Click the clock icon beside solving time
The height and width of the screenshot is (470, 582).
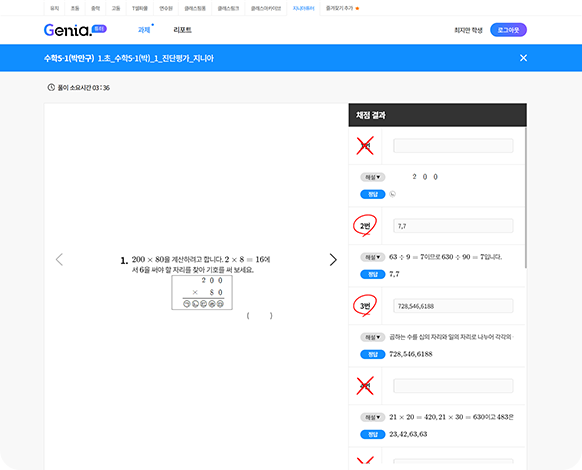(51, 88)
